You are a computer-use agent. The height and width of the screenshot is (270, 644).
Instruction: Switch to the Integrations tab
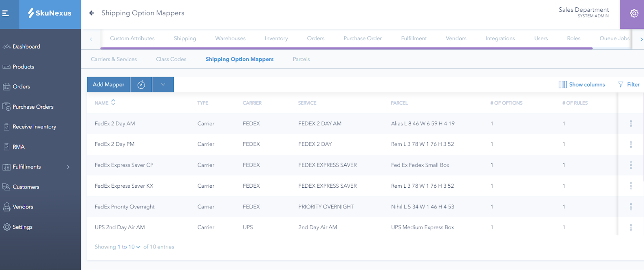coord(500,39)
